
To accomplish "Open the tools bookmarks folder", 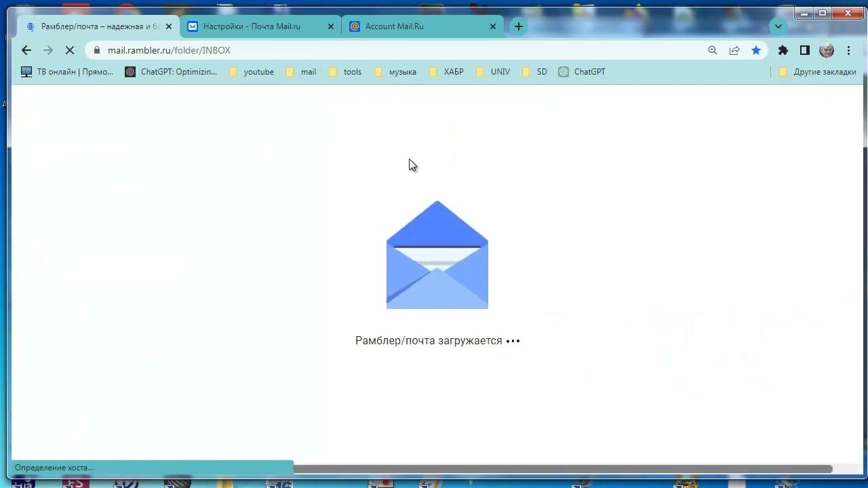I will click(x=344, y=72).
